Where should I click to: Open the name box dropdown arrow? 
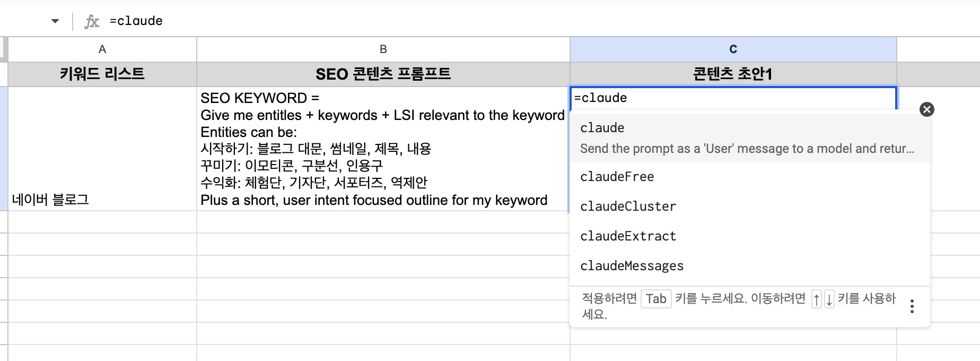(55, 21)
